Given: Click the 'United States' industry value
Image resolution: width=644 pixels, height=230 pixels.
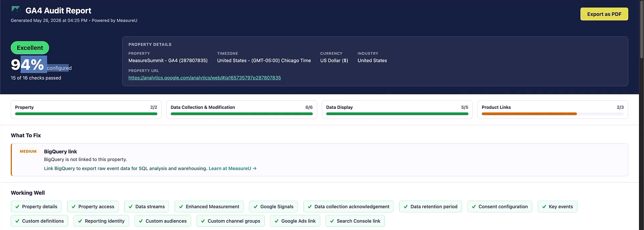Looking at the screenshot, I should click(x=372, y=61).
